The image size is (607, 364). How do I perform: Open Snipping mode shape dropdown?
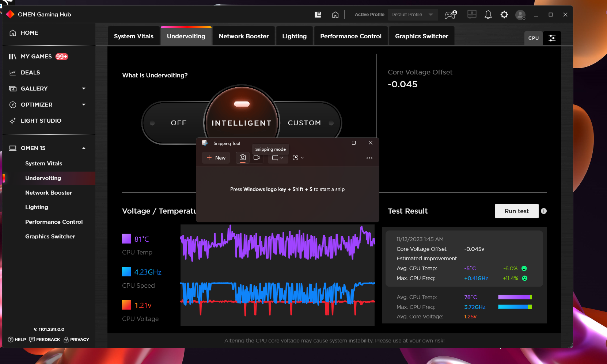tap(278, 158)
